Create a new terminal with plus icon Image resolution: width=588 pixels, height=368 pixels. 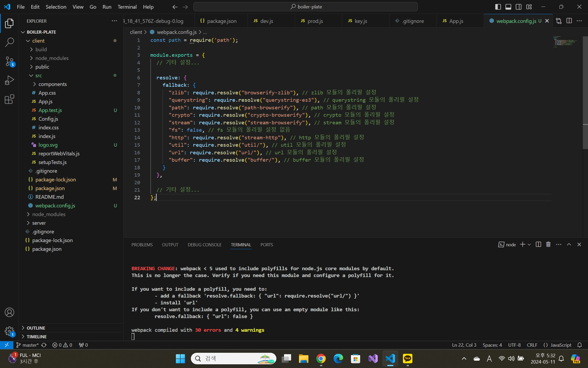[522, 244]
